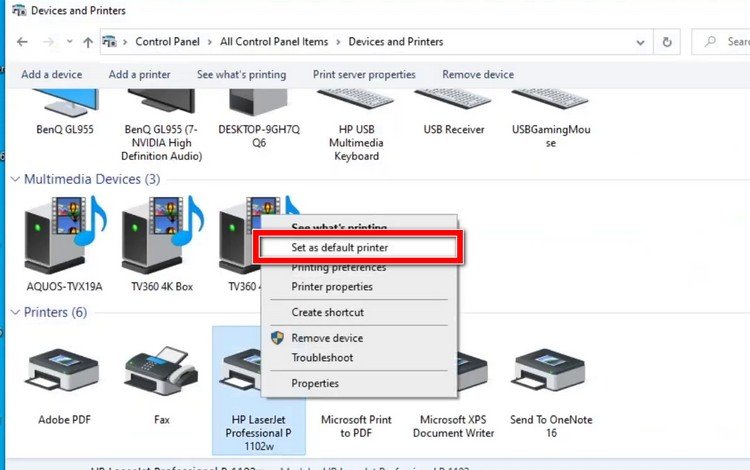Viewport: 750px width, 470px height.
Task: Open the address bar history dropdown
Action: click(x=640, y=42)
